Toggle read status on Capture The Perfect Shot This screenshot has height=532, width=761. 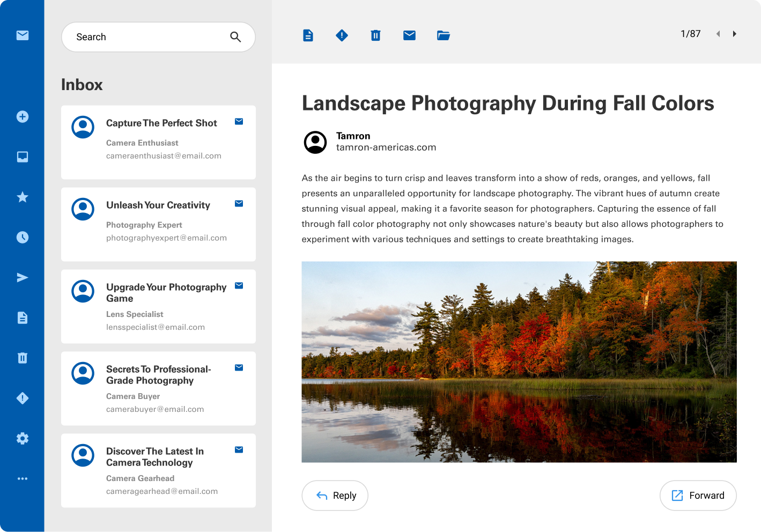[x=239, y=122]
